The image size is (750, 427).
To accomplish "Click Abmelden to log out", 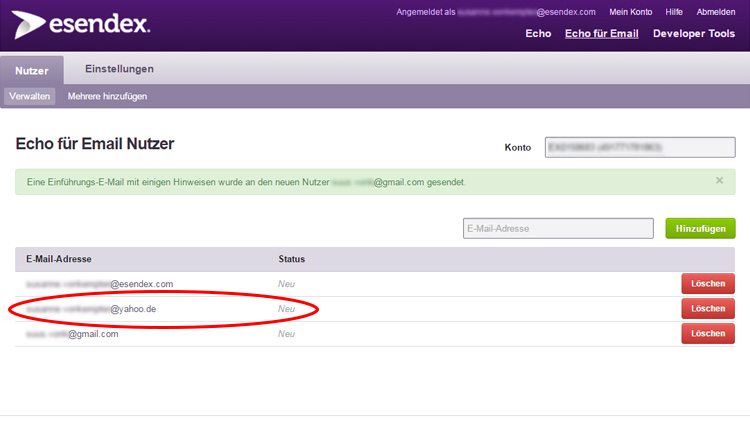I will click(716, 12).
